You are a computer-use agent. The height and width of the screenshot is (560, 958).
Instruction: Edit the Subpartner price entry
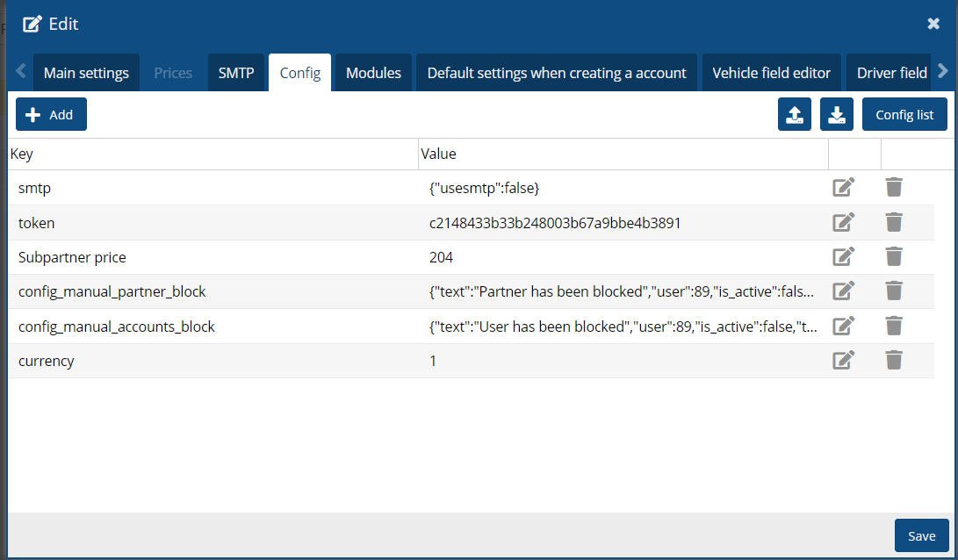843,256
